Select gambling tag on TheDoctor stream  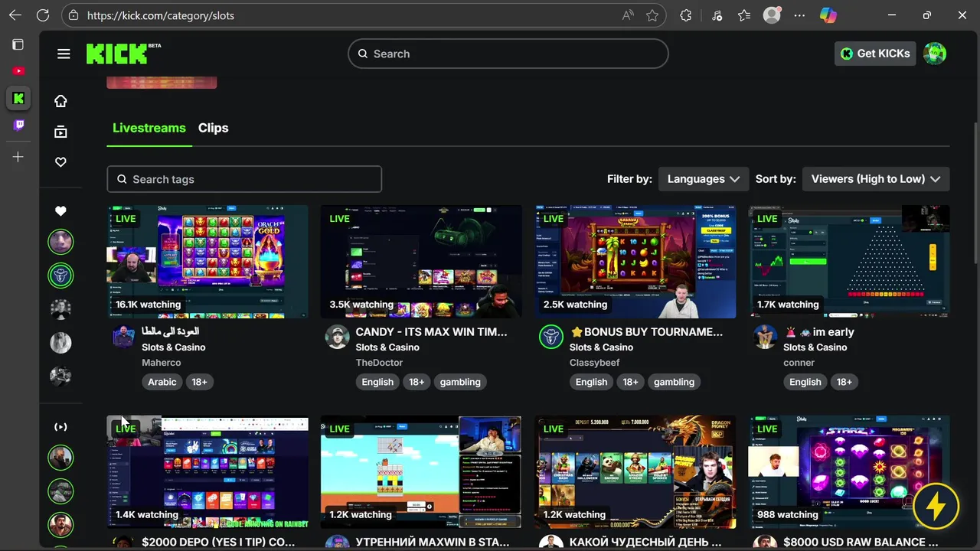[460, 382]
